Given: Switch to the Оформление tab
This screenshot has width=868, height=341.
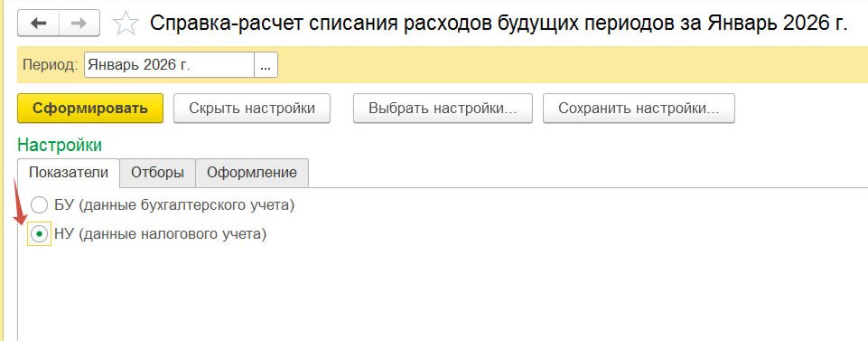Looking at the screenshot, I should [x=252, y=173].
